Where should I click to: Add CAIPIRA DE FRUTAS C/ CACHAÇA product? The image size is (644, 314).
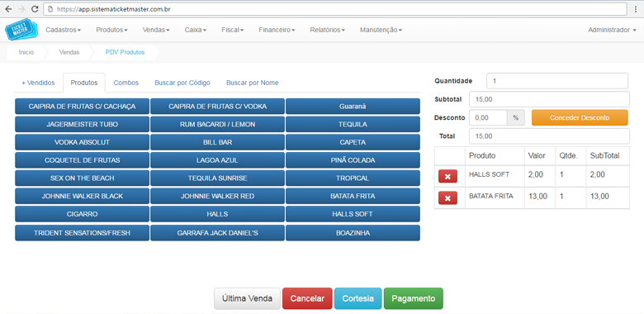click(82, 107)
